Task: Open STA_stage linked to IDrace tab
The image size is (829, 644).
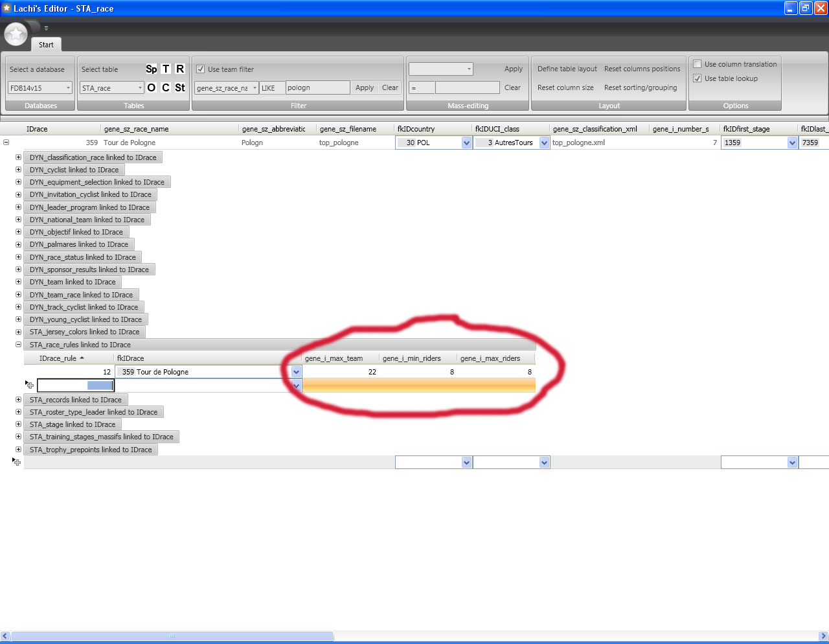Action: pyautogui.click(x=73, y=424)
